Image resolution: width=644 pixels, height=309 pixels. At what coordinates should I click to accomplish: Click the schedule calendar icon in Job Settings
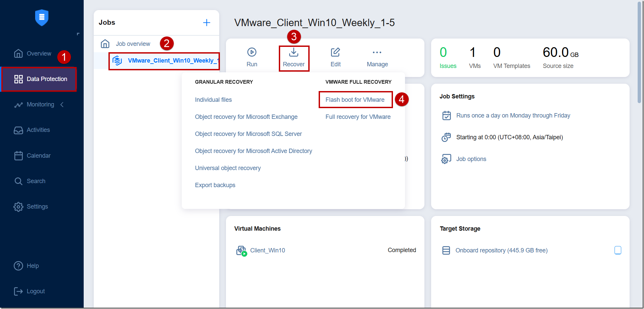(x=447, y=115)
